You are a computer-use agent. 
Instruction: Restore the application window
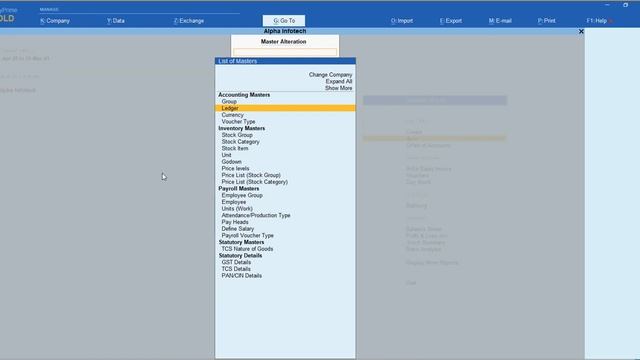click(625, 5)
